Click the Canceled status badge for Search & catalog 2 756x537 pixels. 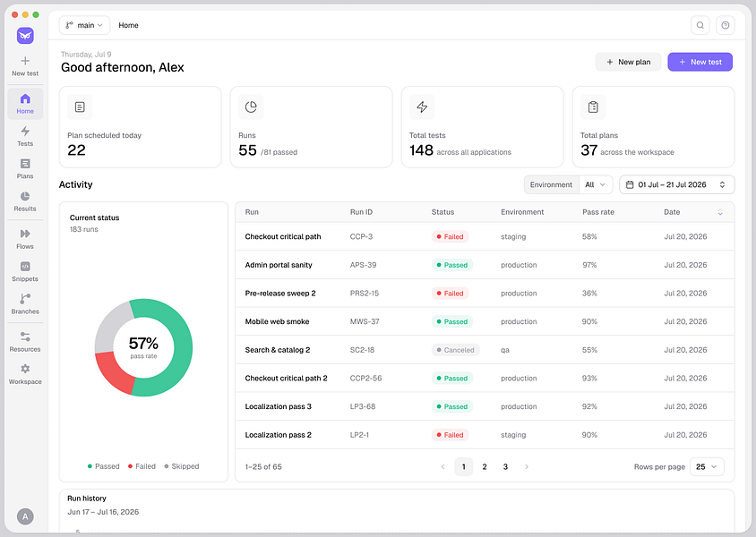(455, 350)
